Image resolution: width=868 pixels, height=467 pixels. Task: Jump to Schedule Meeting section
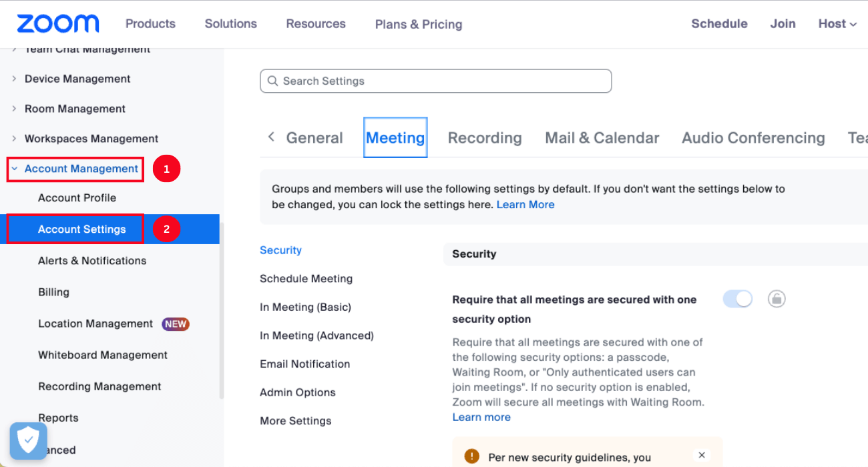pos(306,278)
